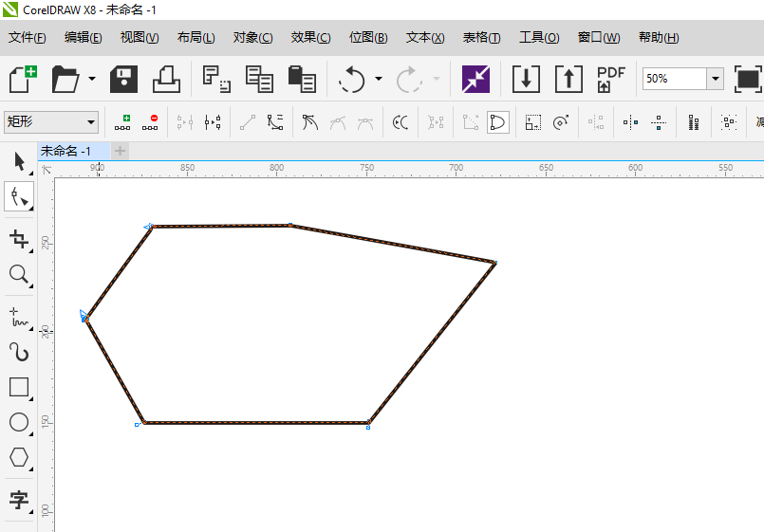Click the Save floppy disk icon
The height and width of the screenshot is (532, 764).
pos(124,79)
